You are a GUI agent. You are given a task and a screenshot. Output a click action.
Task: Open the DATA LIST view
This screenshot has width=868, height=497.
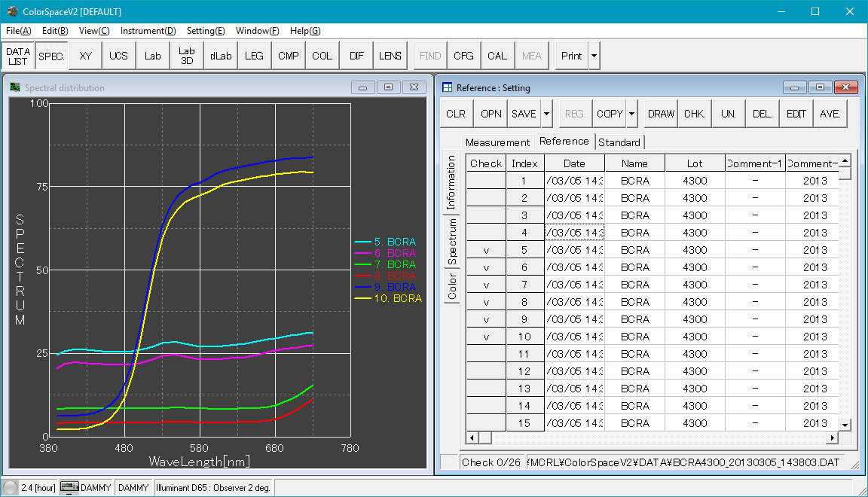pos(18,56)
